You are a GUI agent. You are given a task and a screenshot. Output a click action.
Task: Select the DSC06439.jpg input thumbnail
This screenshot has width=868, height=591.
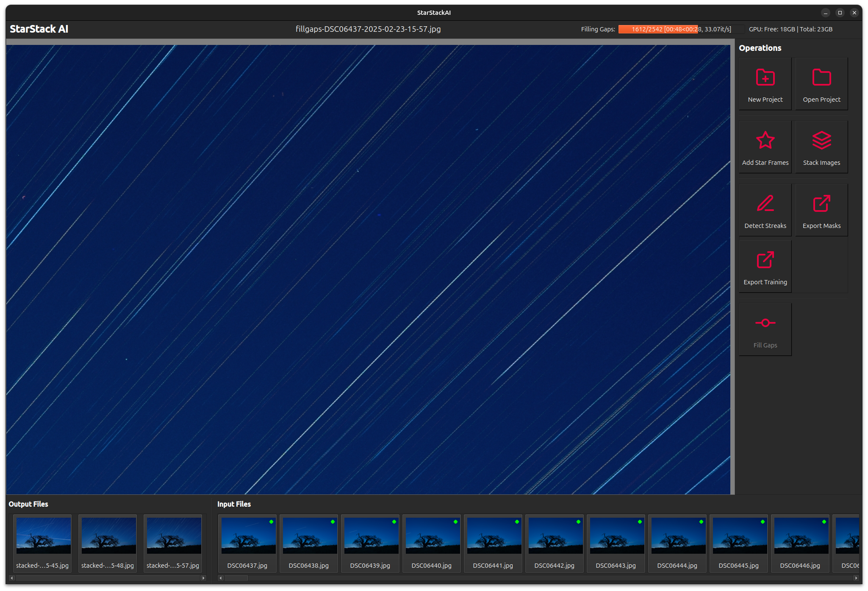coord(371,536)
